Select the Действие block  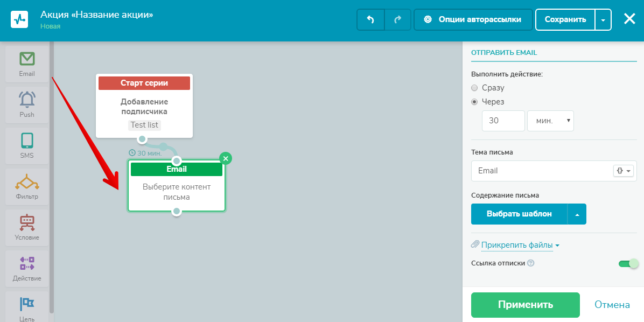[x=27, y=269]
